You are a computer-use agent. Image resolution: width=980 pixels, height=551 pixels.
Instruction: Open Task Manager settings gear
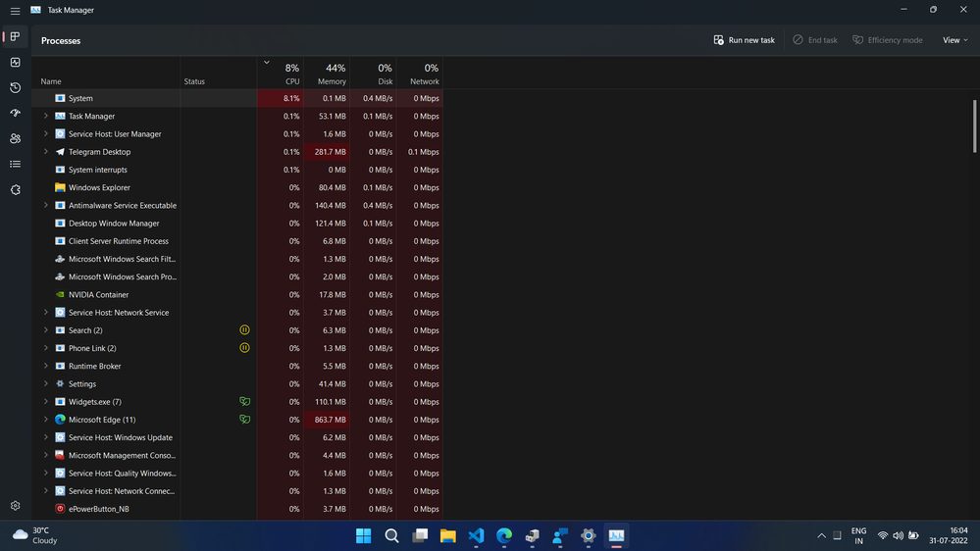(15, 505)
